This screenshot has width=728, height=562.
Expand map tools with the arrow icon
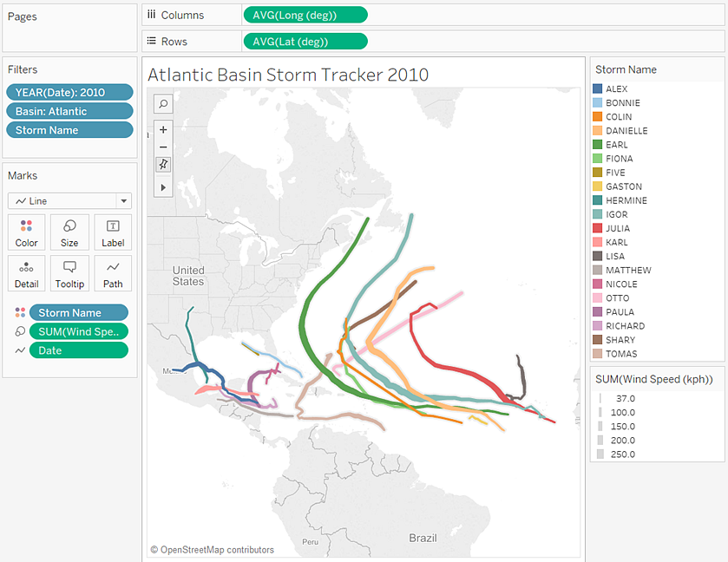(x=163, y=187)
